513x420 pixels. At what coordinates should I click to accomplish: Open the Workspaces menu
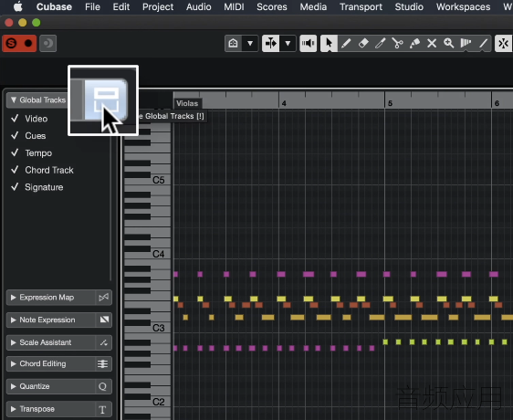click(464, 7)
